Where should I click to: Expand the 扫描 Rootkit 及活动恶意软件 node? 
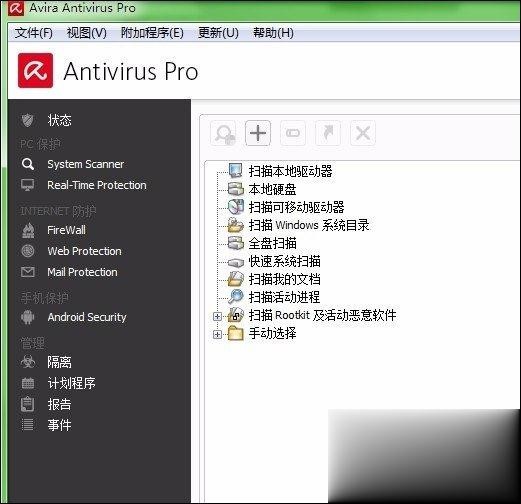point(217,316)
